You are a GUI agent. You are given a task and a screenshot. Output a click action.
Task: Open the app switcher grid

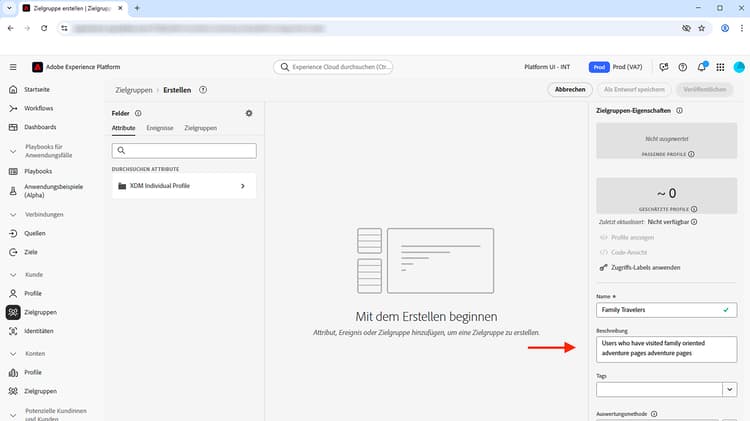(x=720, y=67)
